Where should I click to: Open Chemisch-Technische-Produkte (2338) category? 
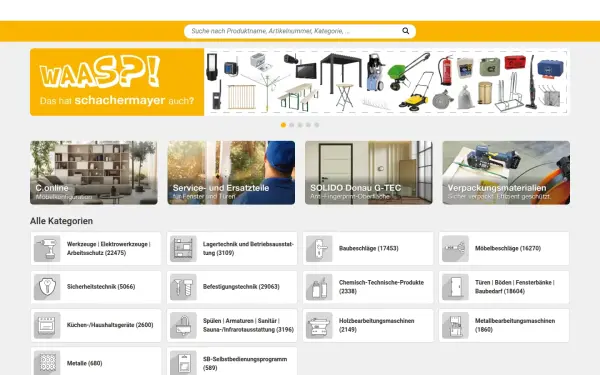coord(368,287)
